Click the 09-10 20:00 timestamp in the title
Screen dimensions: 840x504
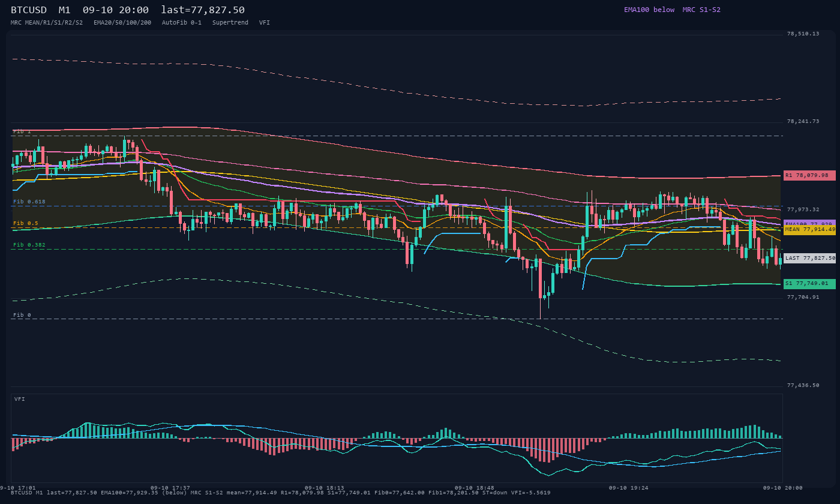click(x=116, y=10)
